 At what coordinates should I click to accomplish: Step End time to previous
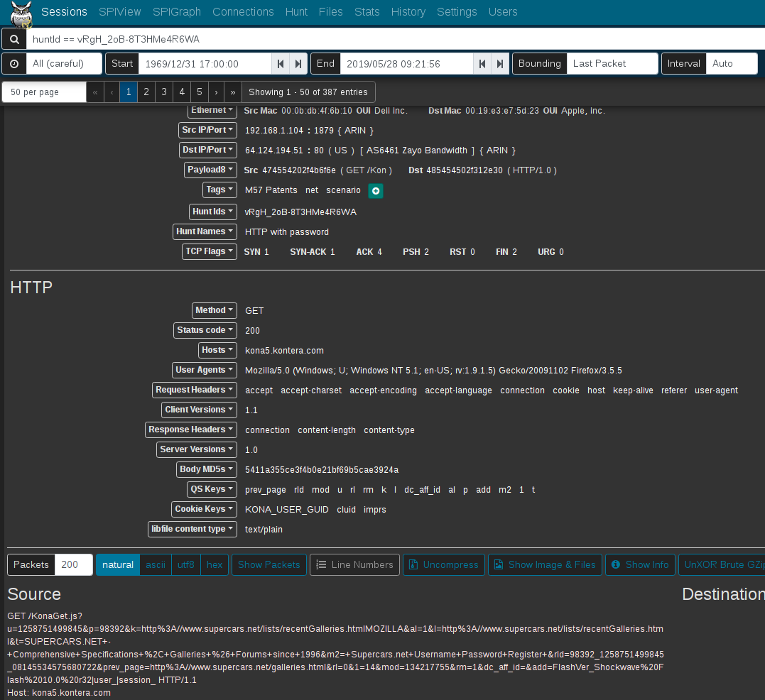pyautogui.click(x=482, y=64)
